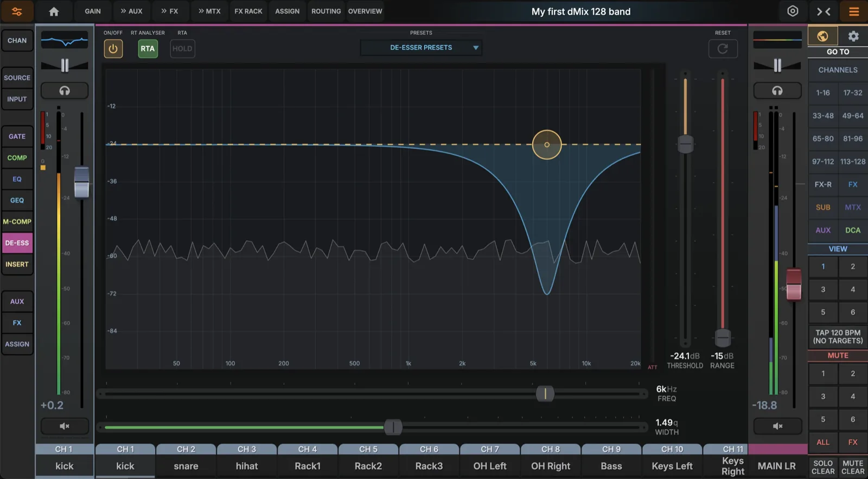This screenshot has width=868, height=479.
Task: Click the CH 1 channel fader handle
Action: [81, 183]
